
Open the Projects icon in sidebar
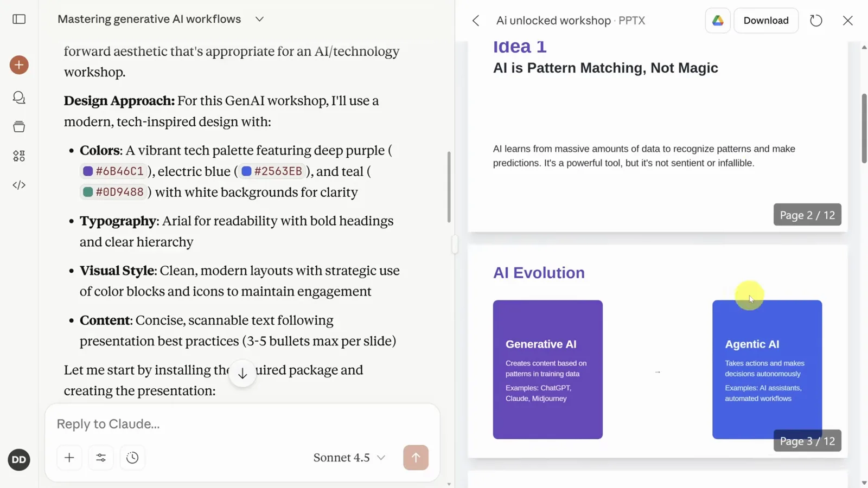point(19,127)
